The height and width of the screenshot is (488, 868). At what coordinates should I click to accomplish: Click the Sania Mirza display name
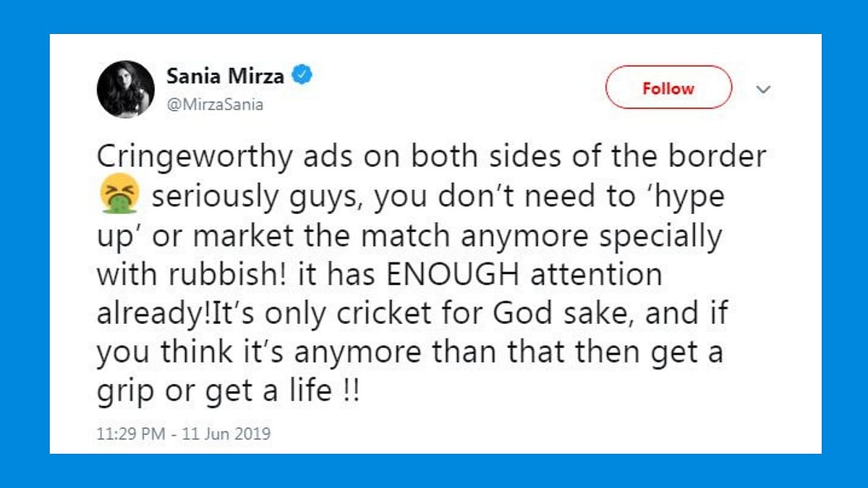pyautogui.click(x=225, y=74)
